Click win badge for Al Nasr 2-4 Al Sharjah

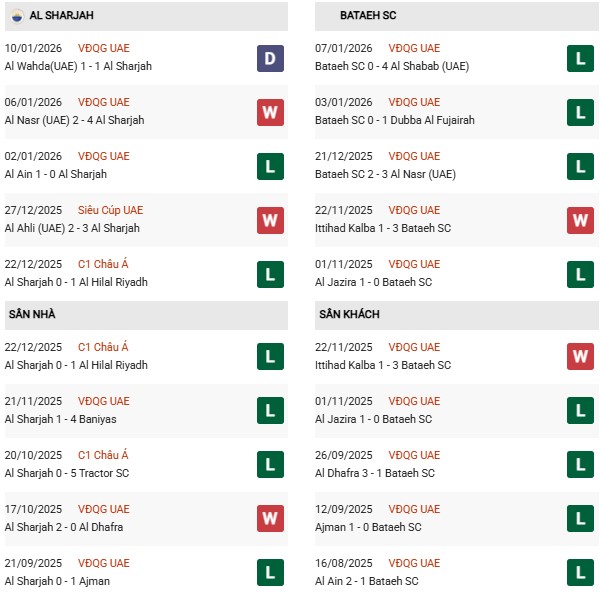click(270, 112)
